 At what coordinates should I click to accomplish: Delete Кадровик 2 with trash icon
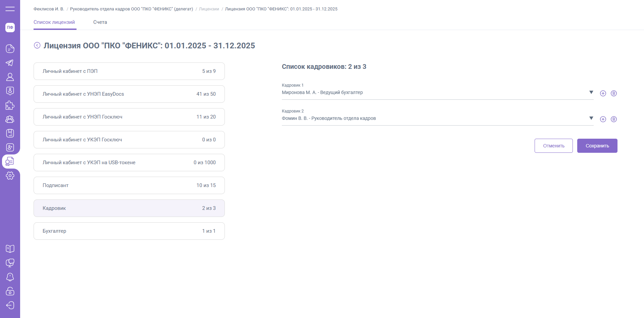tap(614, 119)
